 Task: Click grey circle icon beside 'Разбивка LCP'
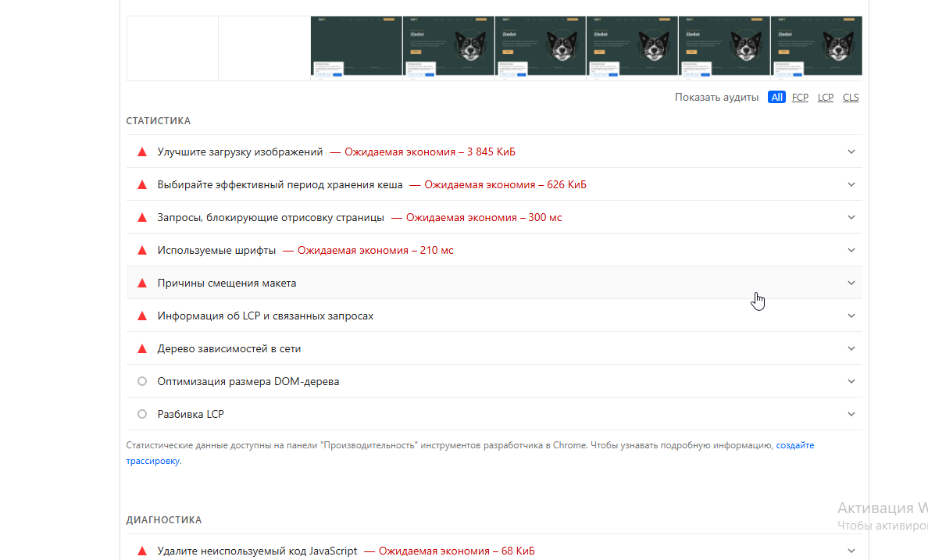point(142,414)
